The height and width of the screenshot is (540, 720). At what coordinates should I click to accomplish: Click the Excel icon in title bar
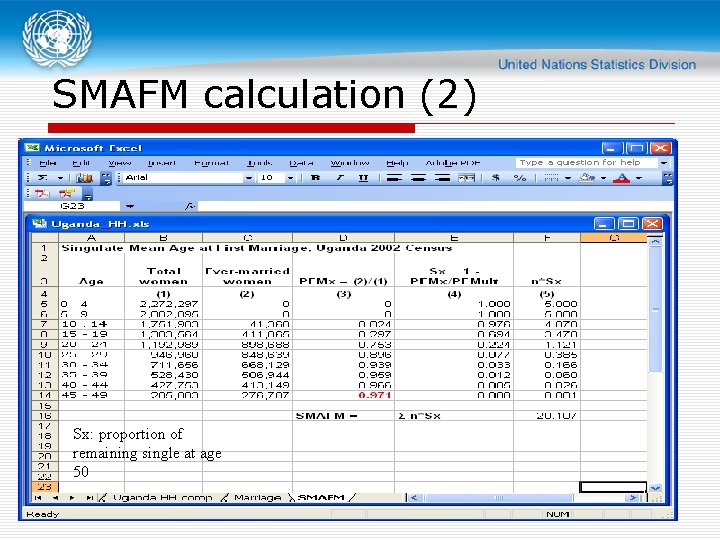[32, 148]
